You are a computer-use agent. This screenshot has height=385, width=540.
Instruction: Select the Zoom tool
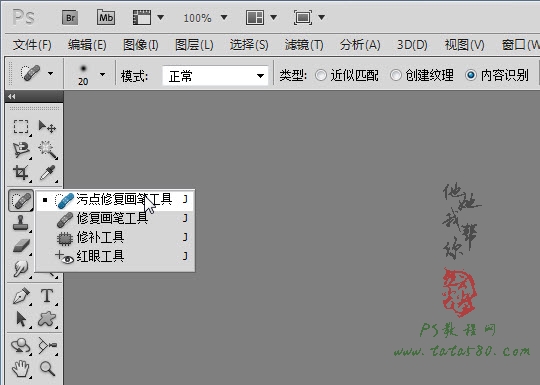tap(47, 369)
